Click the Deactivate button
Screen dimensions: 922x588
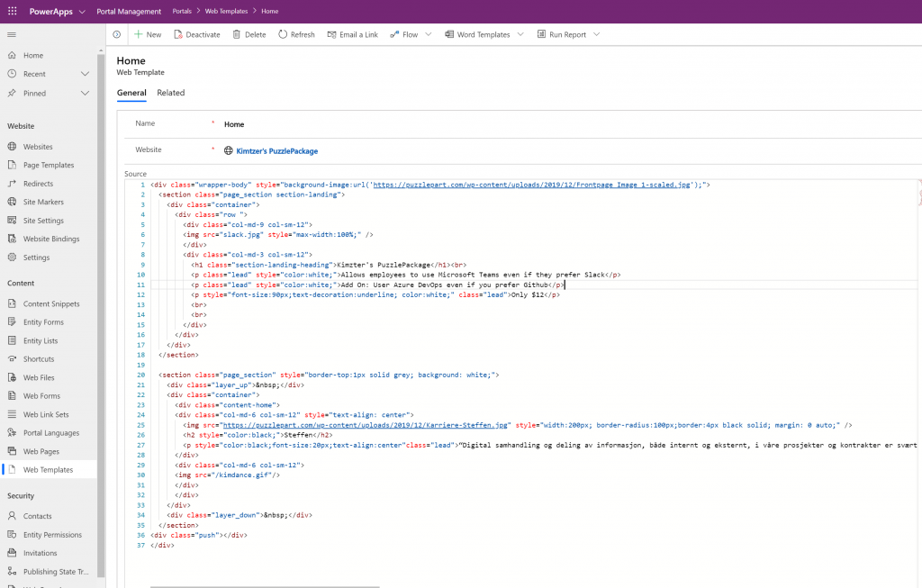coord(197,35)
